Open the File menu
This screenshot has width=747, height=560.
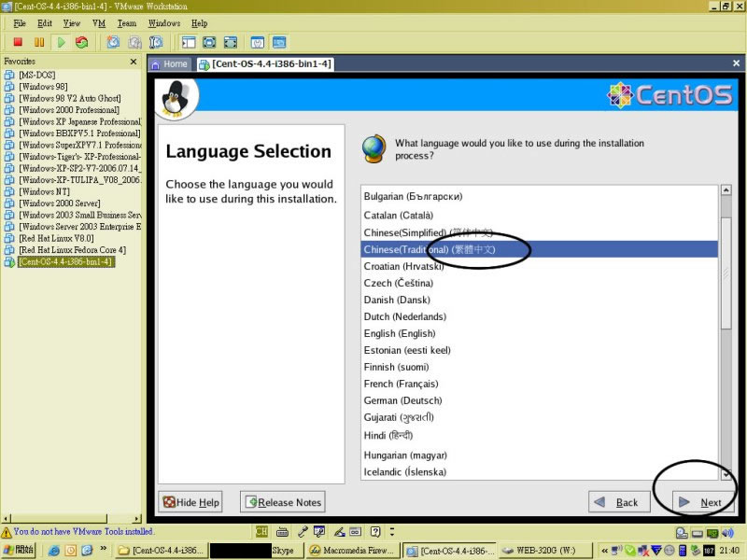[20, 23]
